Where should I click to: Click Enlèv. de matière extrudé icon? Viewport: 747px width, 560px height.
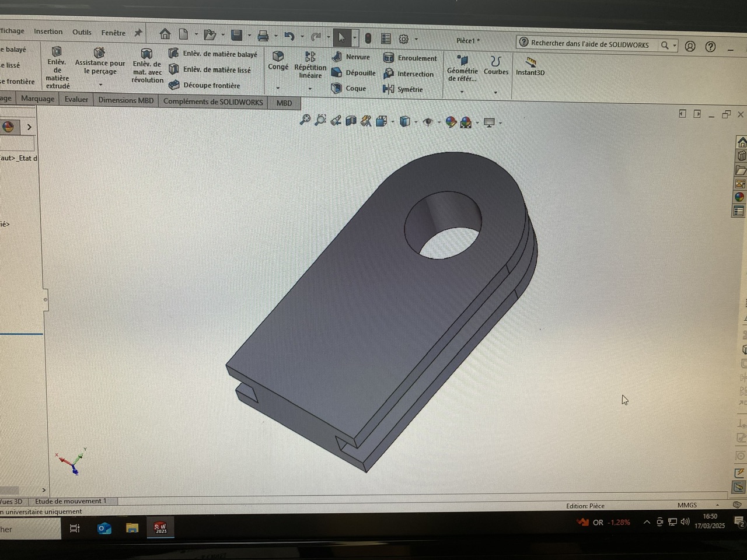point(57,52)
